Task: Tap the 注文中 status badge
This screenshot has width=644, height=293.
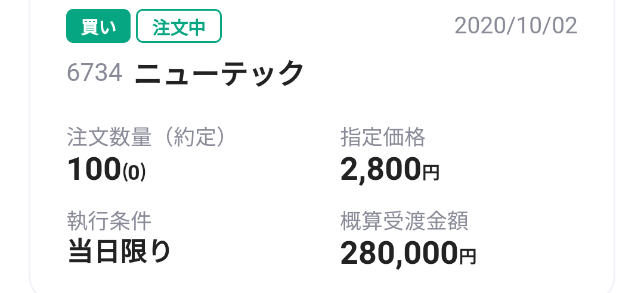Action: [x=179, y=27]
